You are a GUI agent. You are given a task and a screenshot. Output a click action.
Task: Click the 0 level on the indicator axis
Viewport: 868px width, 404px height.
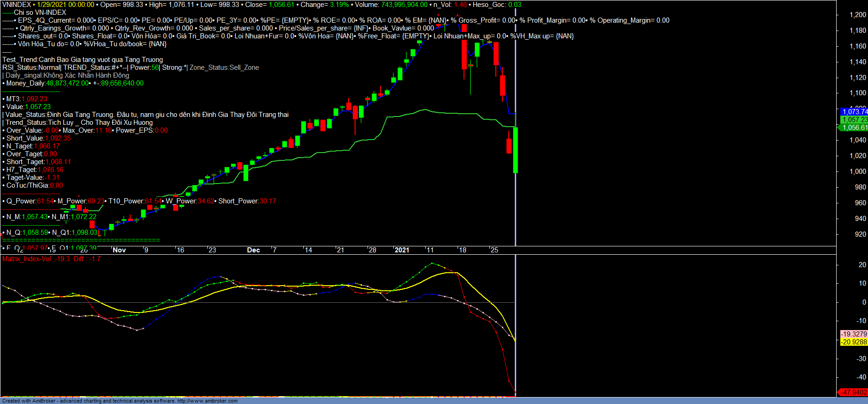point(864,302)
